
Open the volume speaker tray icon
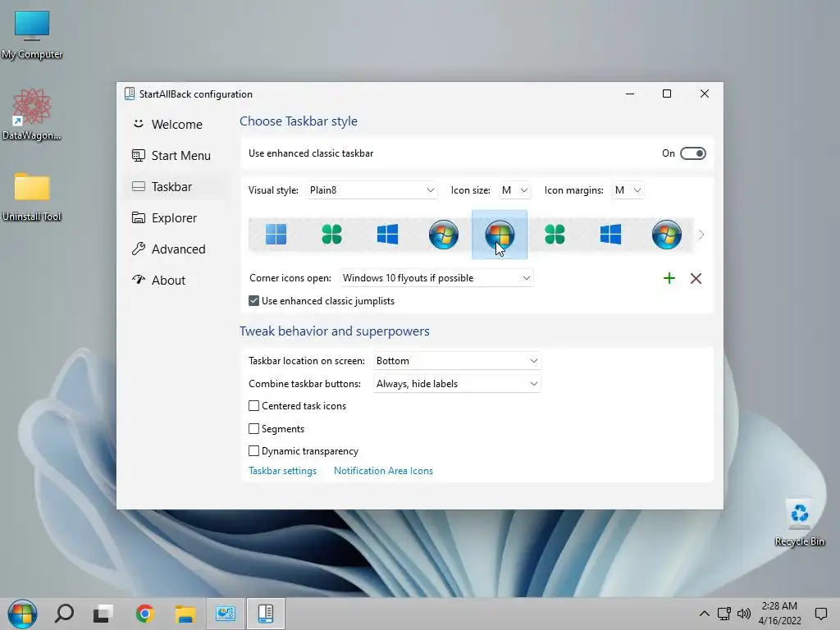pyautogui.click(x=743, y=614)
